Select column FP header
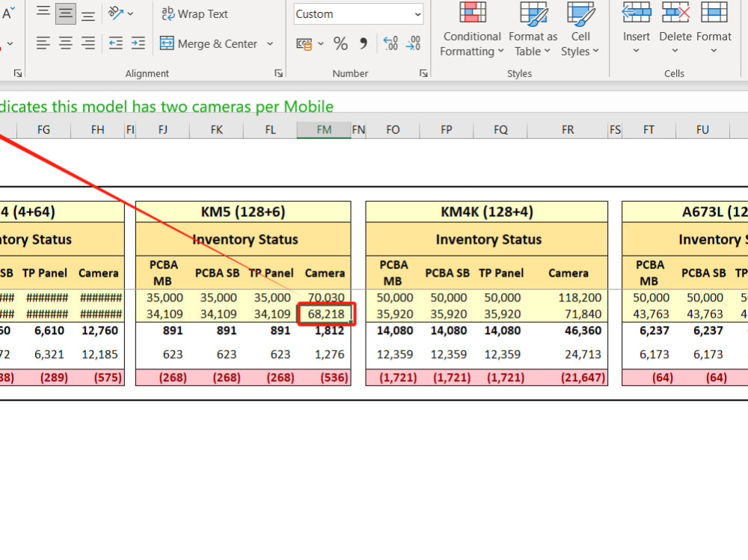The image size is (748, 560). click(x=447, y=130)
